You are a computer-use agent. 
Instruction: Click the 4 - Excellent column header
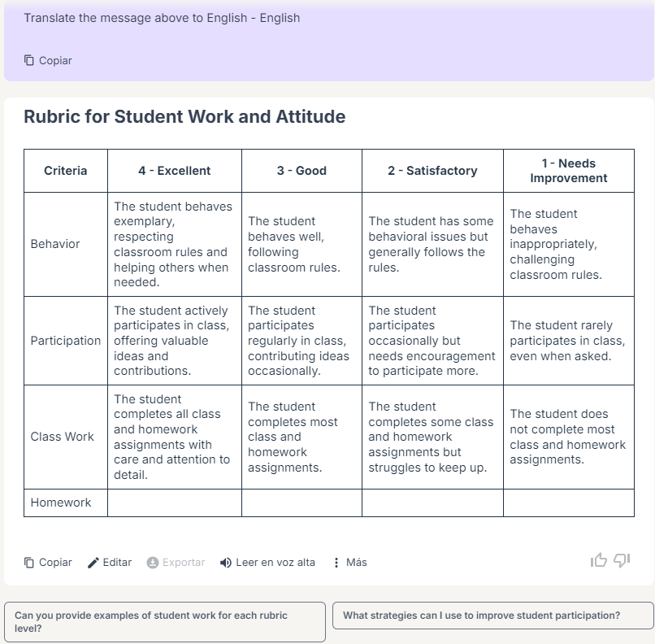(174, 171)
